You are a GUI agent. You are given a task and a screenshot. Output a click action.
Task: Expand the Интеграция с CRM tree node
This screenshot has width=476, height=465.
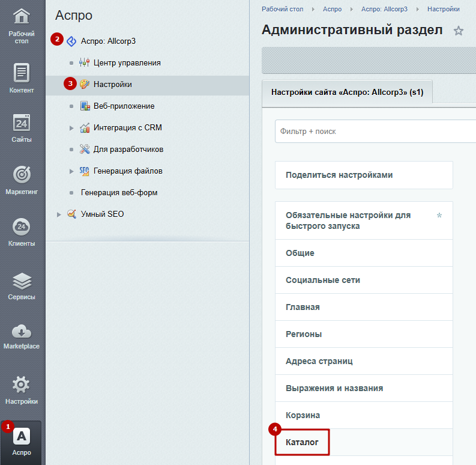[71, 128]
